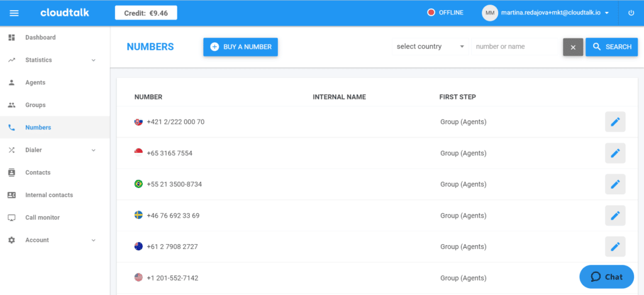Toggle the OFFLINE status indicator
Screen dimensions: 644x295
point(445,13)
